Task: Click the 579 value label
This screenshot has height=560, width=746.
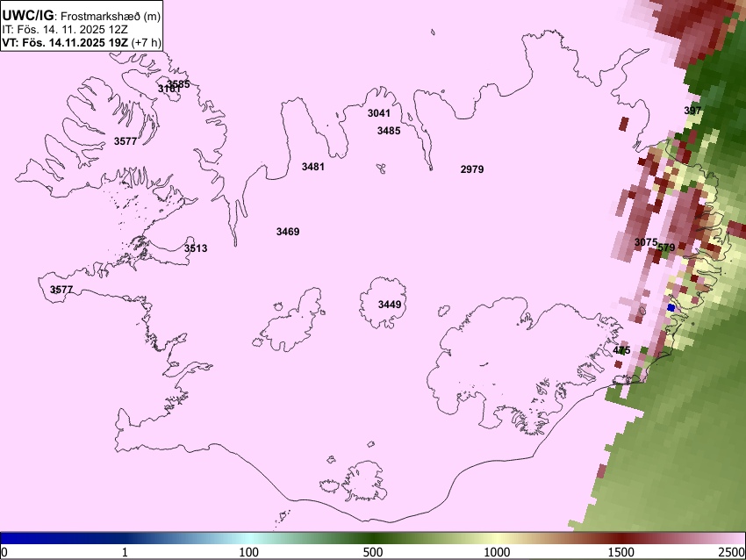Action: (x=666, y=248)
